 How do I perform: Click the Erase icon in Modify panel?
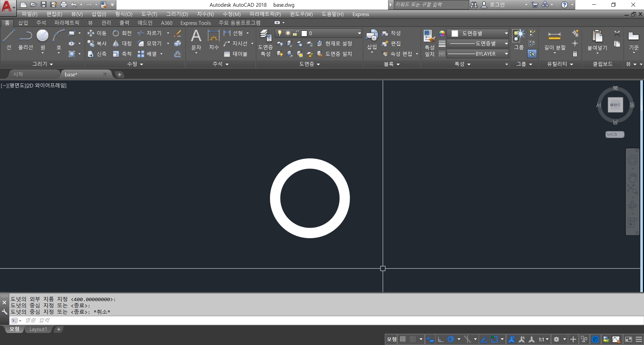178,33
